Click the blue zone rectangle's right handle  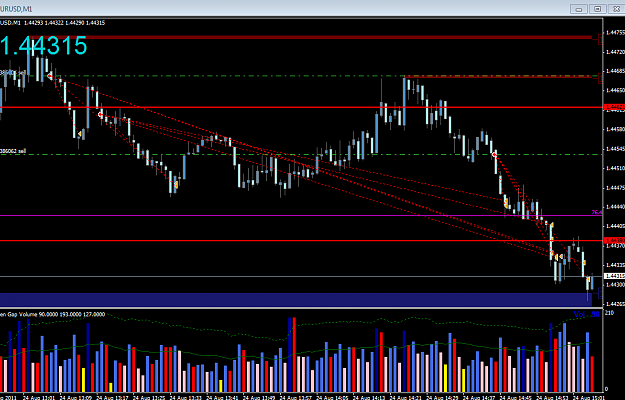click(600, 294)
